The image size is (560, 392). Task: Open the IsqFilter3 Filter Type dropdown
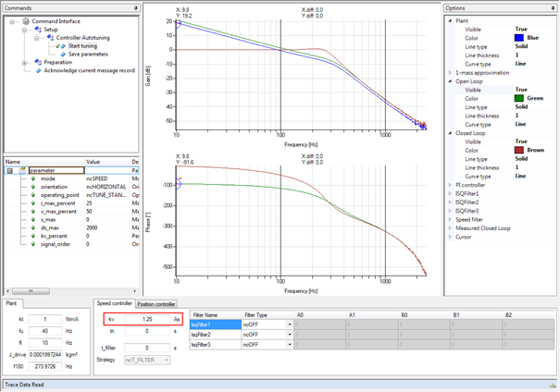[290, 345]
